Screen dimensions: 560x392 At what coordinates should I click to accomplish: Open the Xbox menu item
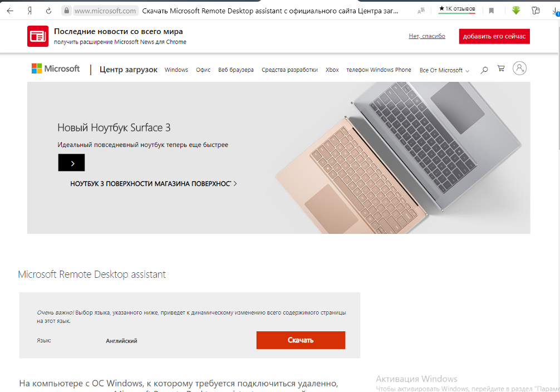[332, 70]
